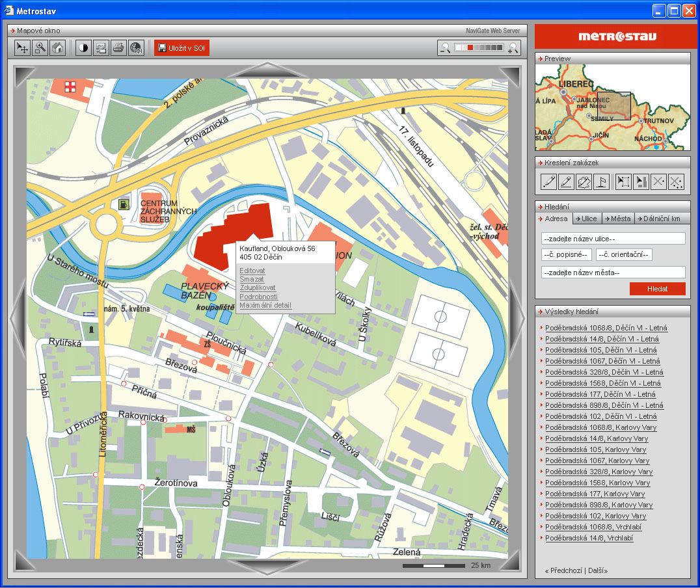Click the print map icon

pos(118,47)
